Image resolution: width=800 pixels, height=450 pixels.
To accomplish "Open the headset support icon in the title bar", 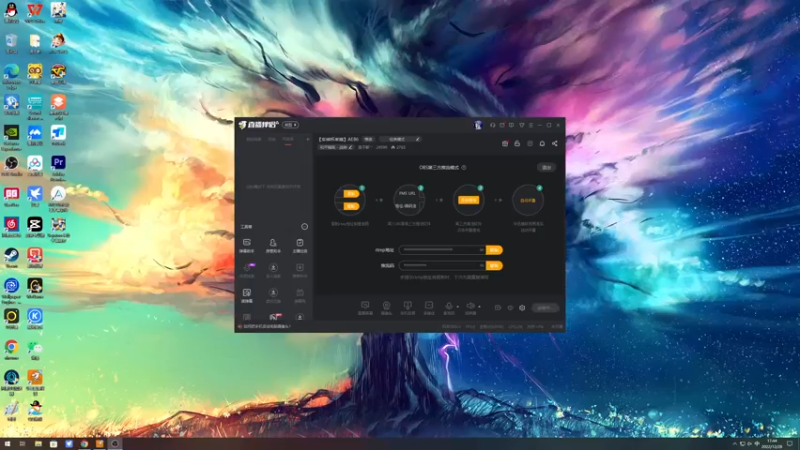I will pyautogui.click(x=493, y=125).
